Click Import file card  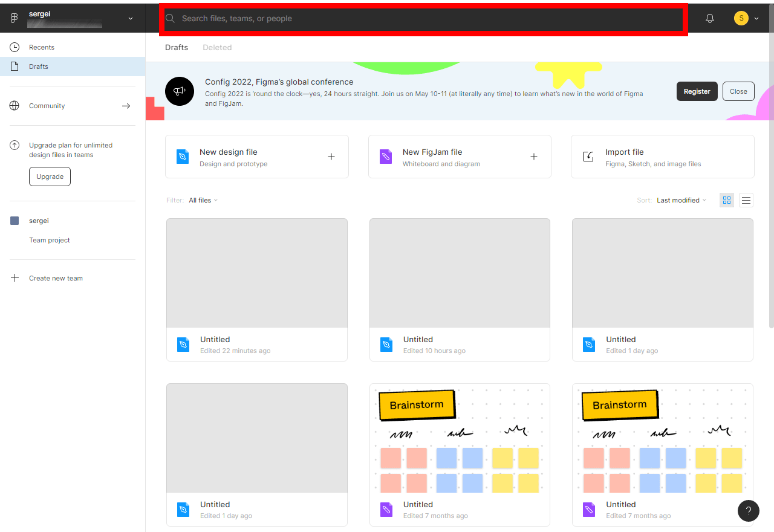point(663,157)
